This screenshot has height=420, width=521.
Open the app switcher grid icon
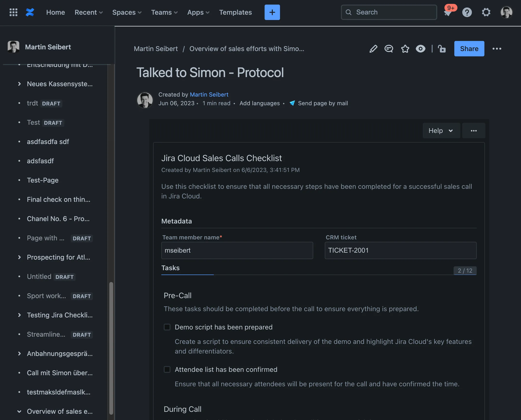pos(13,12)
